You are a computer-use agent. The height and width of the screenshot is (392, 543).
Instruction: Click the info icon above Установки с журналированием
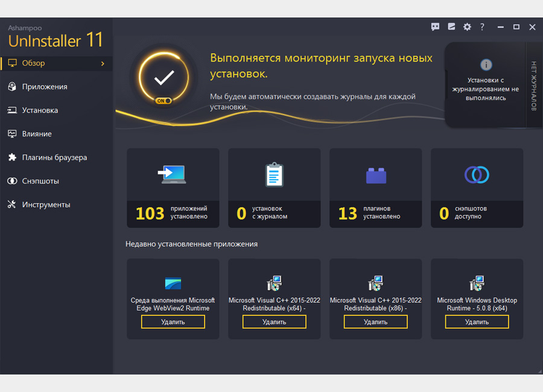(x=486, y=65)
